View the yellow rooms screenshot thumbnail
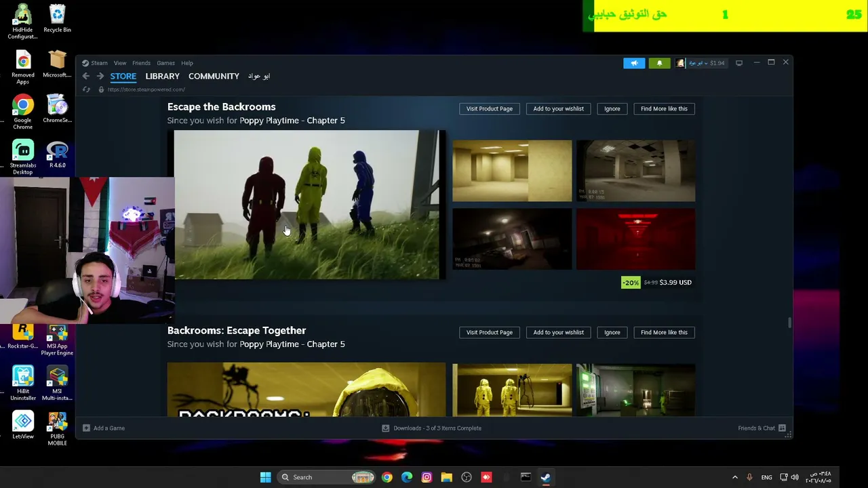Viewport: 868px width, 488px height. point(512,171)
